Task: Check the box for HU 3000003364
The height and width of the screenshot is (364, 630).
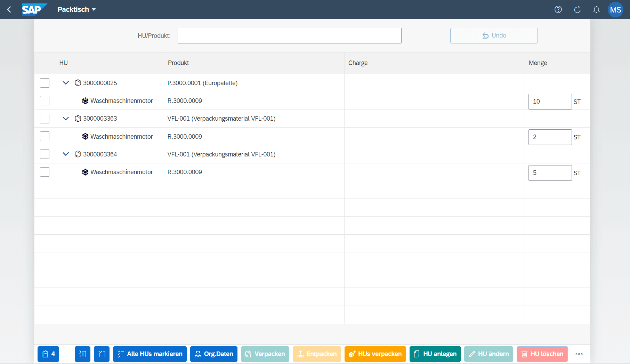Action: [x=45, y=154]
